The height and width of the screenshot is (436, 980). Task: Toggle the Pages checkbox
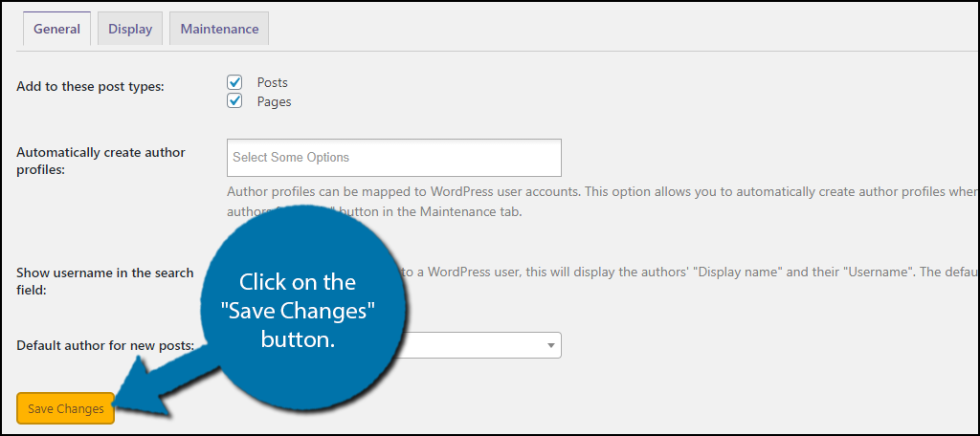point(234,101)
